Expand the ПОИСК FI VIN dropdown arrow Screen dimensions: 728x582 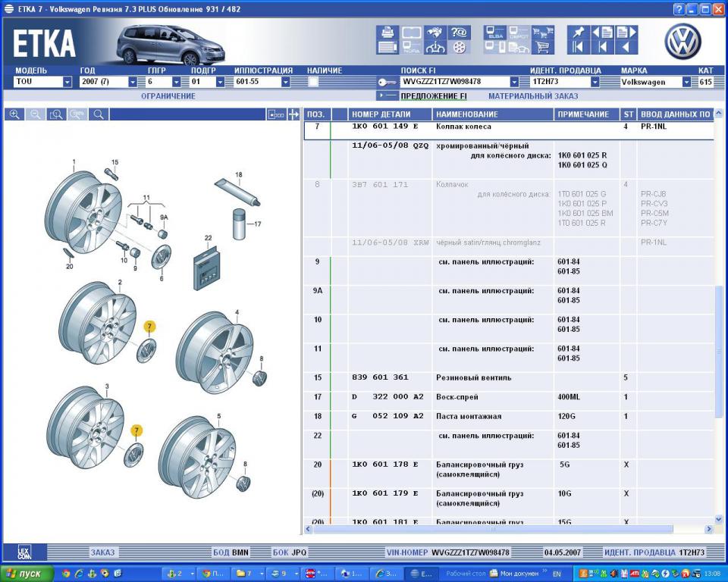tap(514, 82)
